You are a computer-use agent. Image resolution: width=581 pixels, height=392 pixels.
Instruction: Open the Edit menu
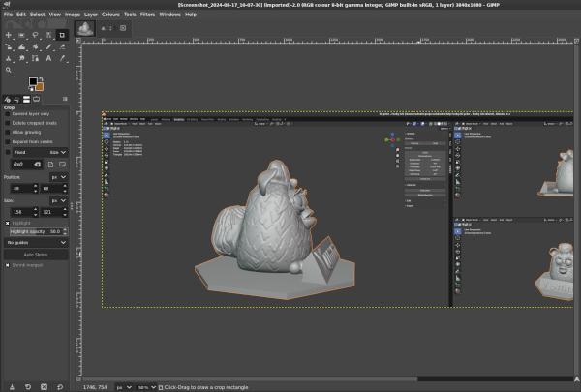coord(21,15)
